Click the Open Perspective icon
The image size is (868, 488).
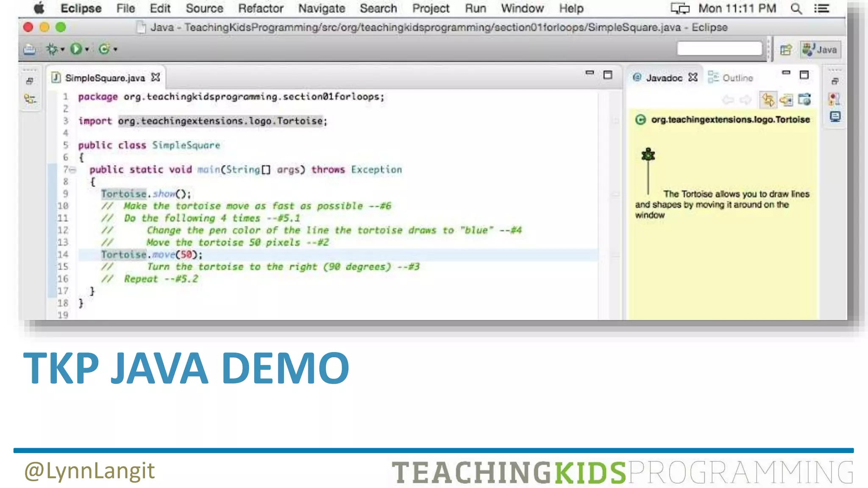pyautogui.click(x=786, y=50)
